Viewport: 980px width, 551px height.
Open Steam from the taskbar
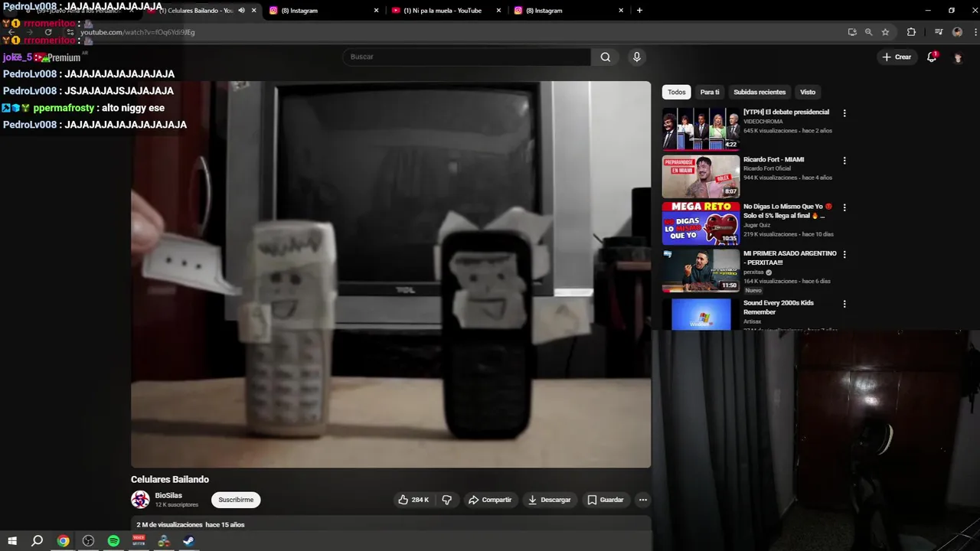point(188,541)
